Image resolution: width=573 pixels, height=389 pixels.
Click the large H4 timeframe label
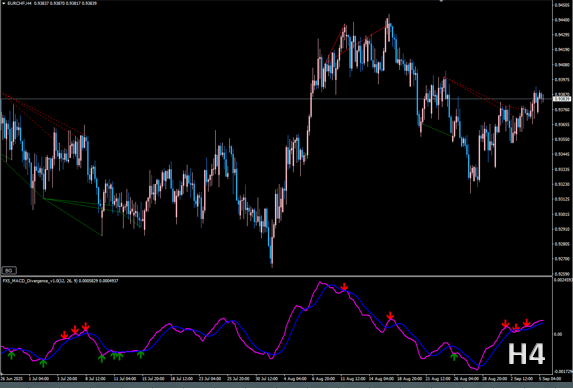pyautogui.click(x=526, y=354)
